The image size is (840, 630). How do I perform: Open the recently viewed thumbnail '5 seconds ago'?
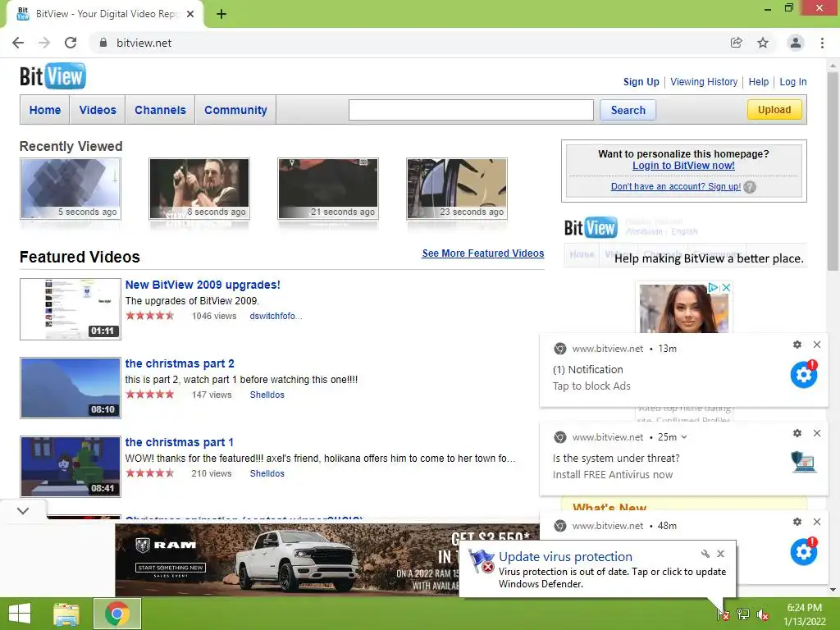[x=71, y=189]
